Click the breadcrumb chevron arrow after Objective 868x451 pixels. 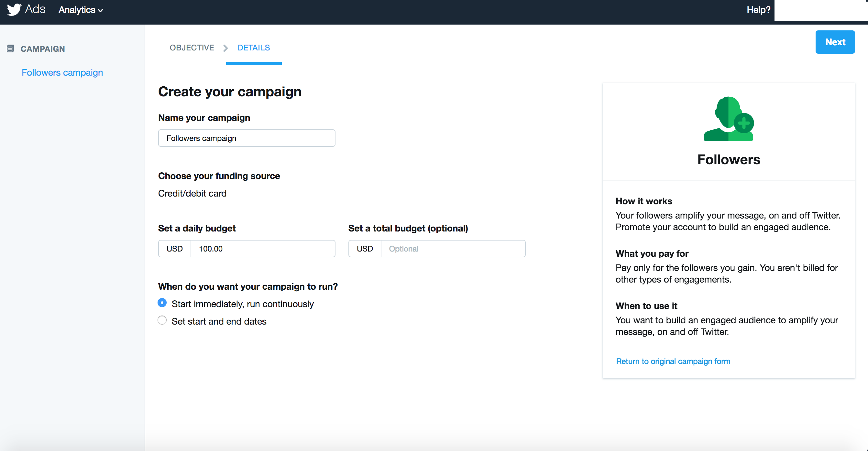point(225,48)
